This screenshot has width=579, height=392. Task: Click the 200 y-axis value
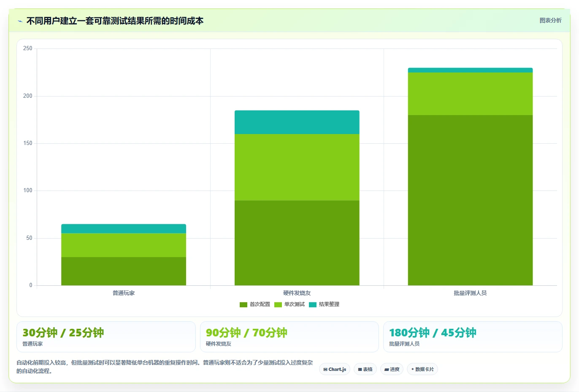(28, 96)
